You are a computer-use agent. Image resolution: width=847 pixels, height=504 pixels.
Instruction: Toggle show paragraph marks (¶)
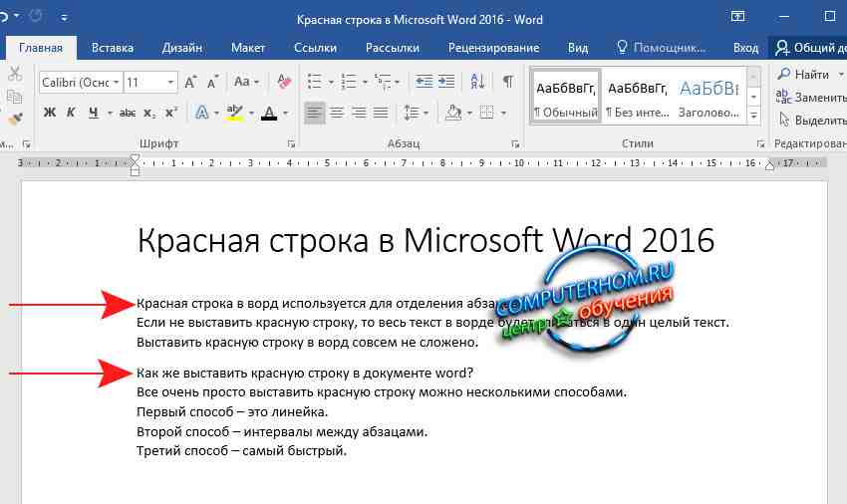[508, 82]
